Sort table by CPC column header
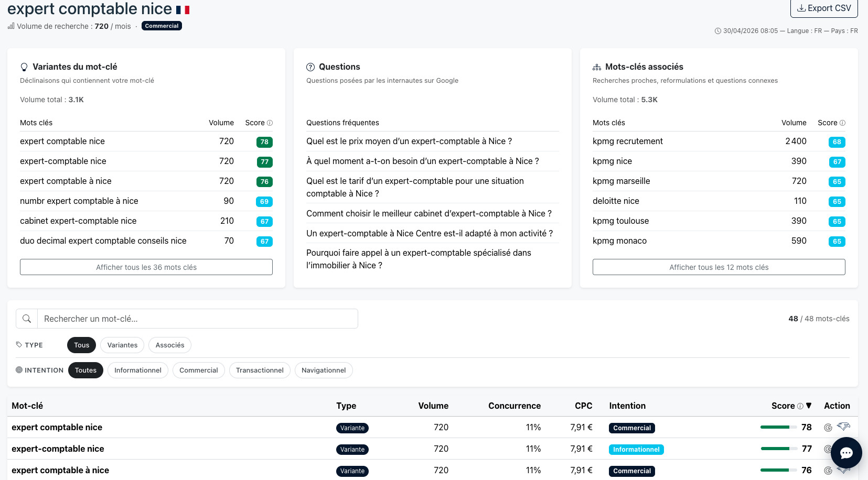Image resolution: width=868 pixels, height=480 pixels. point(584,406)
